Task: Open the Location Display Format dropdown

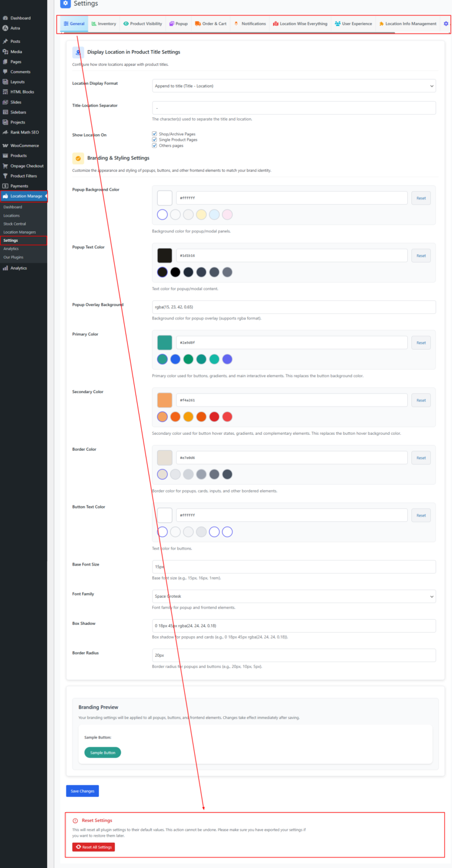Action: point(294,86)
